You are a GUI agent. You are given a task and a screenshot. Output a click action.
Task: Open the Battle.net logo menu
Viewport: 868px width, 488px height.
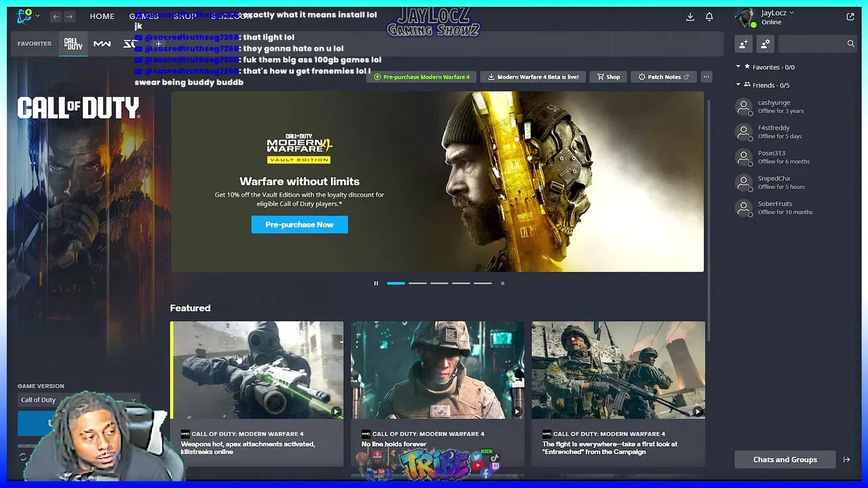pyautogui.click(x=24, y=16)
